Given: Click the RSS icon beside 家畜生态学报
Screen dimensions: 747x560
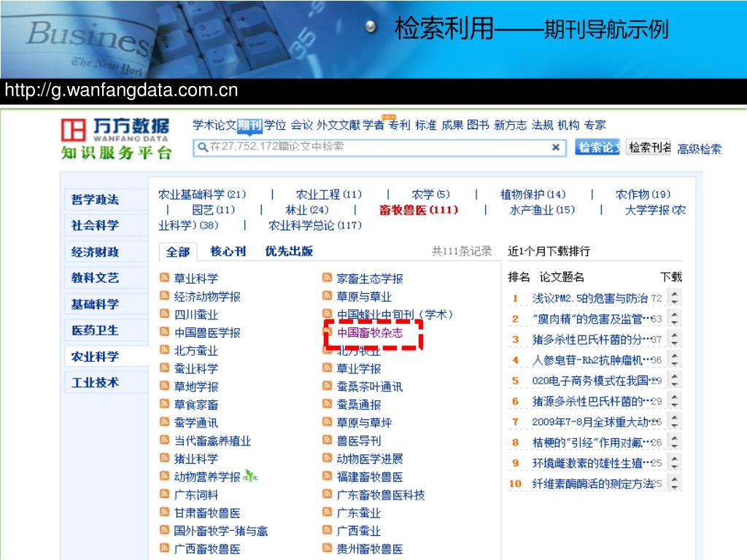Looking at the screenshot, I should click(327, 277).
